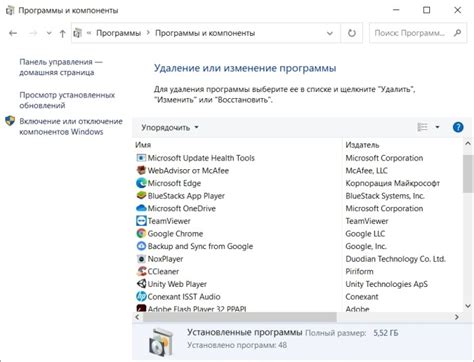
Task: Click the Программы breadcrumb
Action: coord(119,33)
